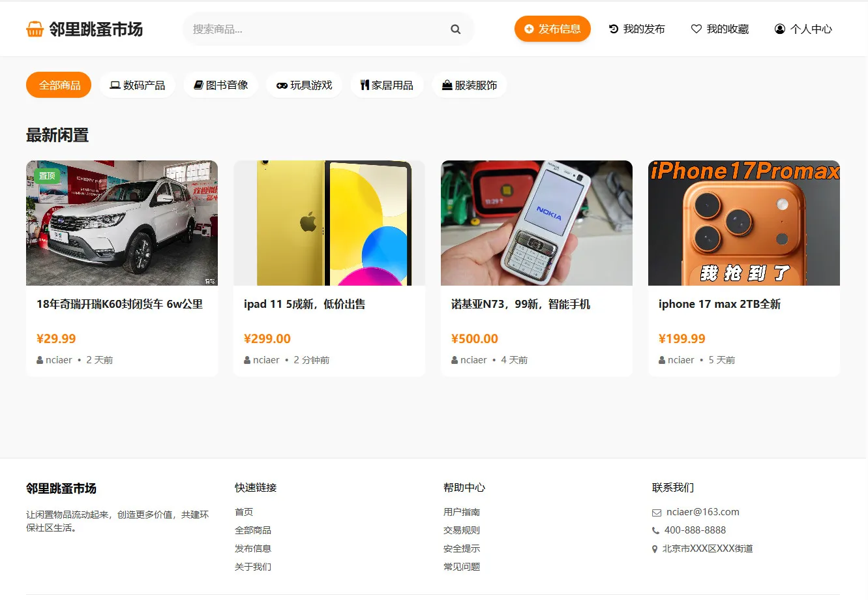The width and height of the screenshot is (868, 600).
Task: Open the white Chery K60 car photo
Action: [x=122, y=223]
